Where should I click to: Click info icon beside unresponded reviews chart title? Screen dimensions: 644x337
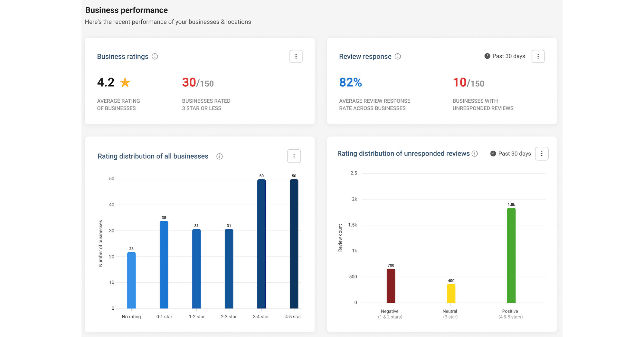[475, 154]
